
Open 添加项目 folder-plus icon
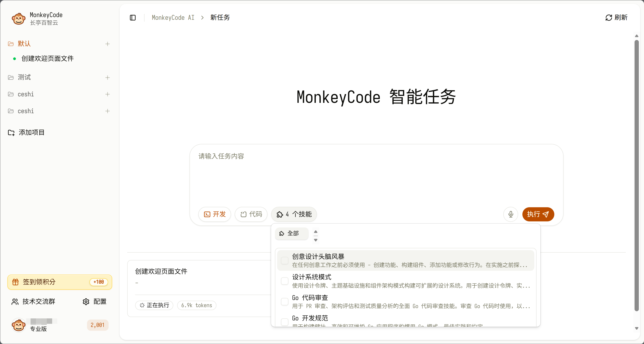coord(11,132)
